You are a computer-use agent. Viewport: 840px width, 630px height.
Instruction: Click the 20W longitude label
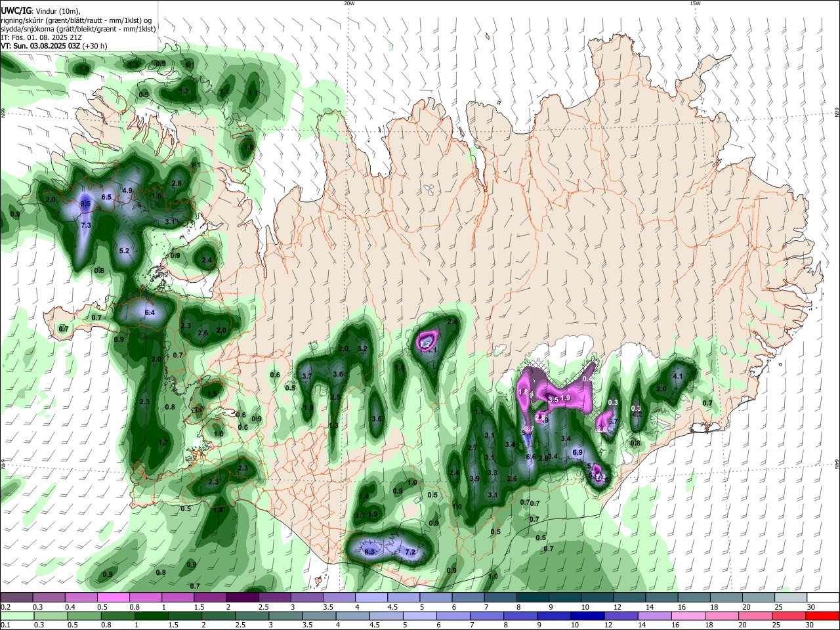pos(349,3)
